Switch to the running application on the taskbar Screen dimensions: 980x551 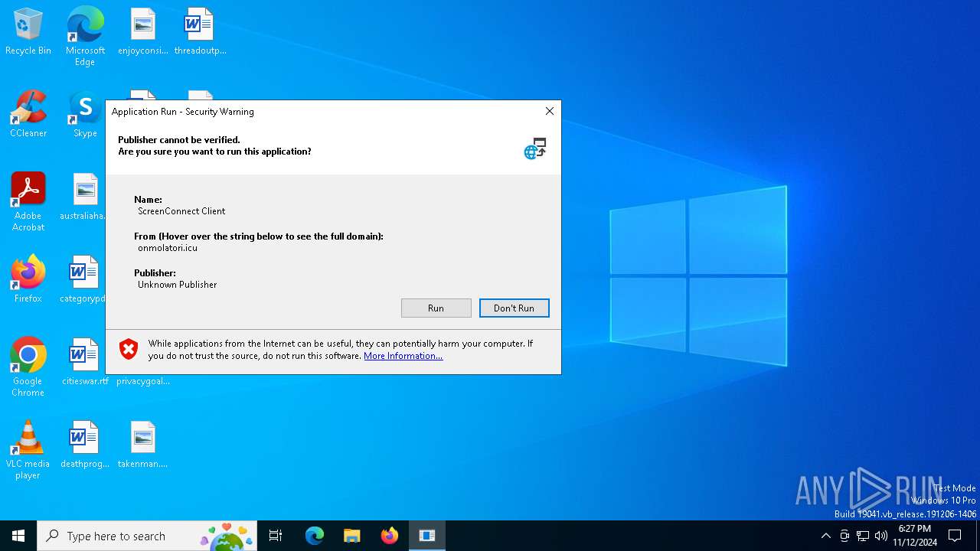click(427, 536)
